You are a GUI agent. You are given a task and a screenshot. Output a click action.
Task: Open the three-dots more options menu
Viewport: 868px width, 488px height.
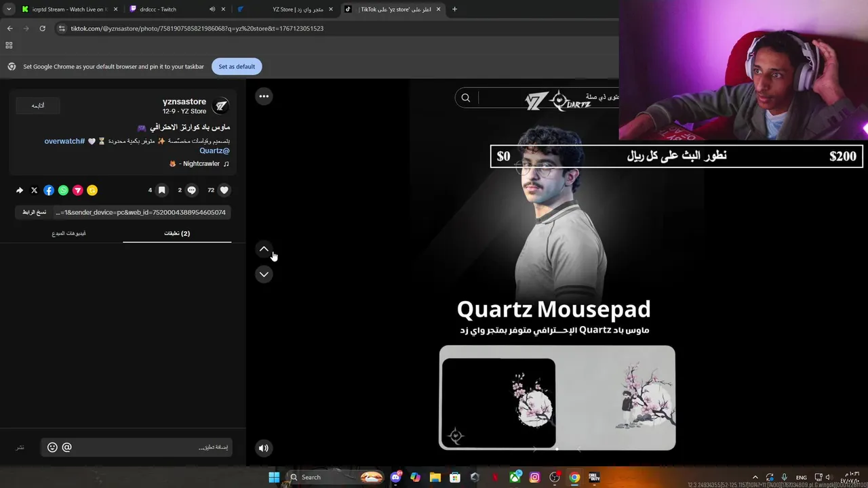point(264,96)
